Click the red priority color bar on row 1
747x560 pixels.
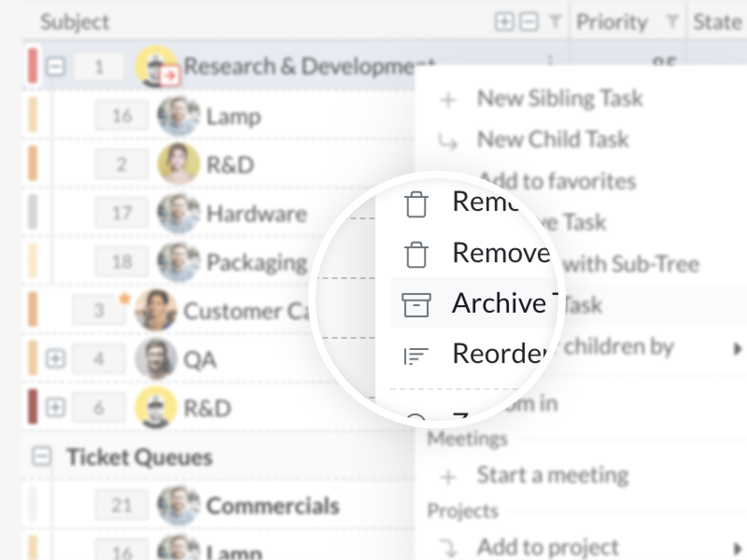pos(33,67)
